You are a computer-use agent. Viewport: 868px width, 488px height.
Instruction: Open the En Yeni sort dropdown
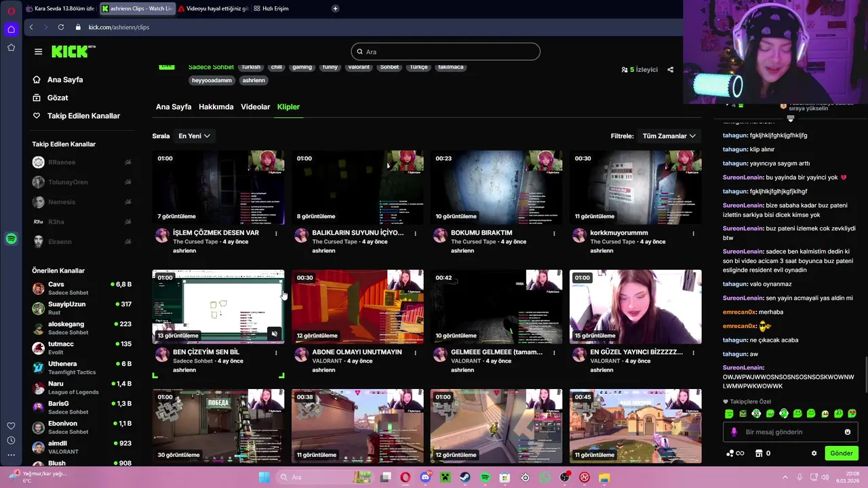pos(194,136)
